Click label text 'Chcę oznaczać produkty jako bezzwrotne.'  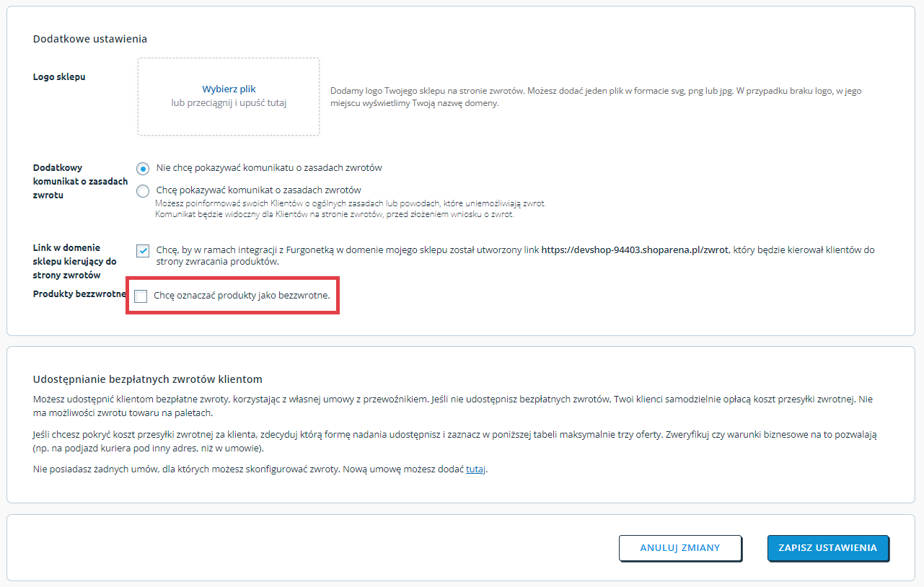(x=242, y=296)
